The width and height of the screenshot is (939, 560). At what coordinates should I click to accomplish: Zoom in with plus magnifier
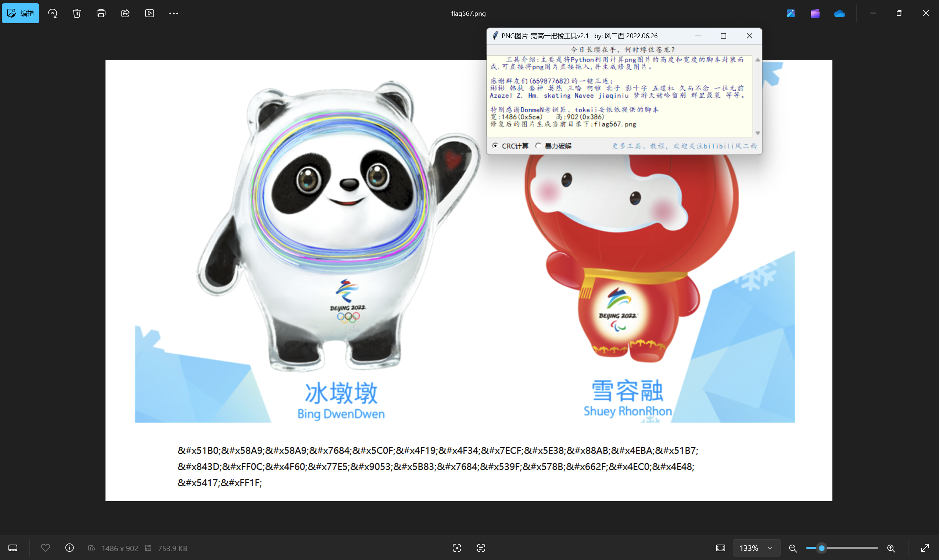891,548
